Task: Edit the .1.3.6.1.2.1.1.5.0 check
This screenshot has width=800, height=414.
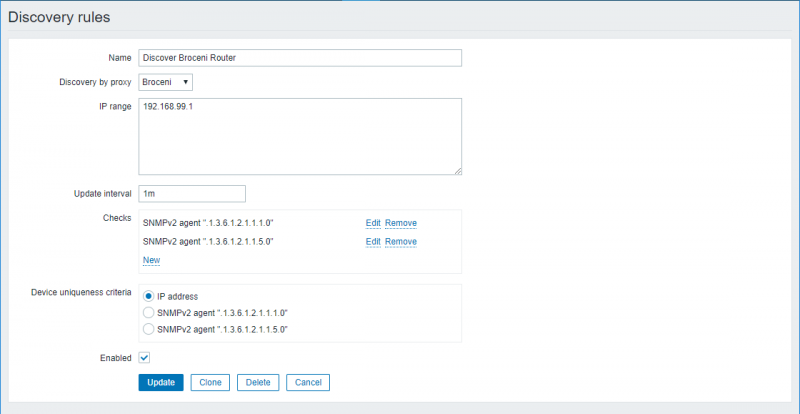Action: pyautogui.click(x=373, y=241)
